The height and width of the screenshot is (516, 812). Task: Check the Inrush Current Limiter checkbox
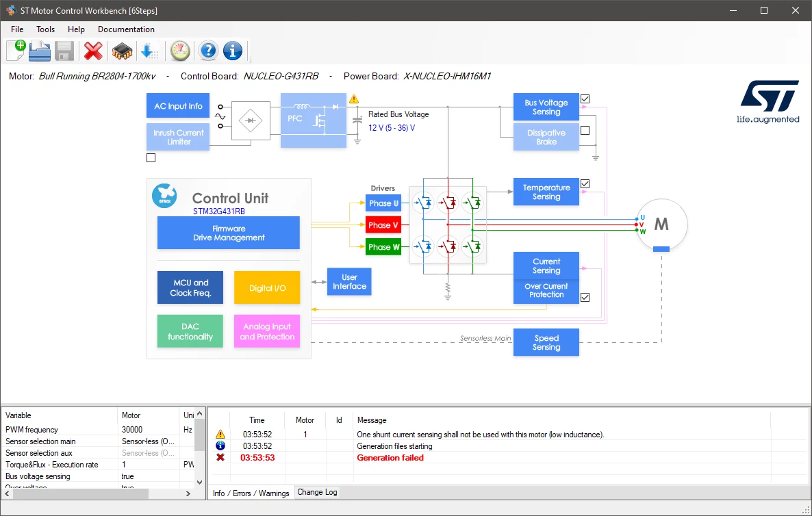[151, 158]
